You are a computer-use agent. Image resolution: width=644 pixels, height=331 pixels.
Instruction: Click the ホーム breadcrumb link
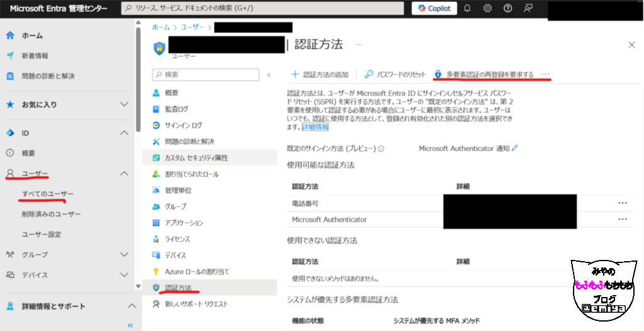160,27
